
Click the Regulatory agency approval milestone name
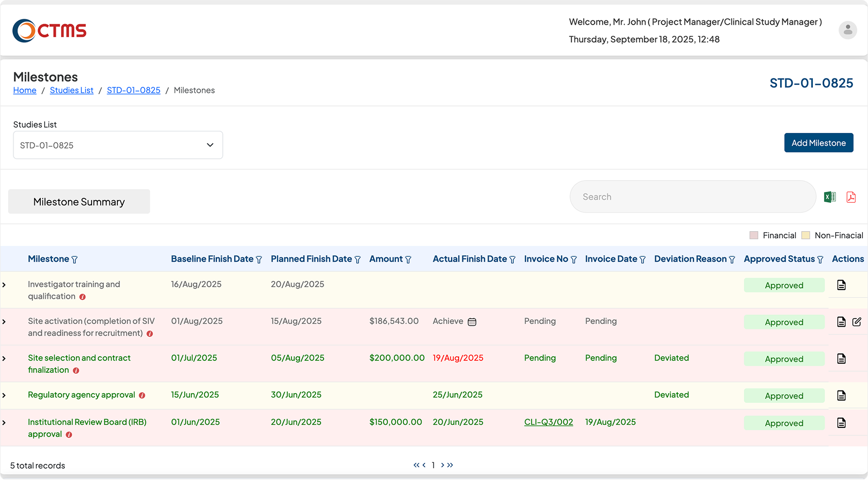(81, 395)
